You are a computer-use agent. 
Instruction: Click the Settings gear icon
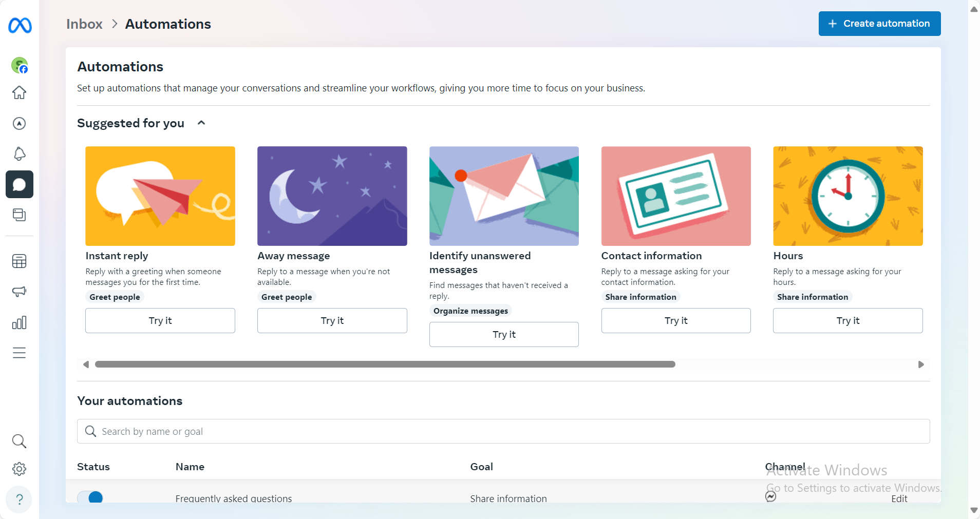19,469
